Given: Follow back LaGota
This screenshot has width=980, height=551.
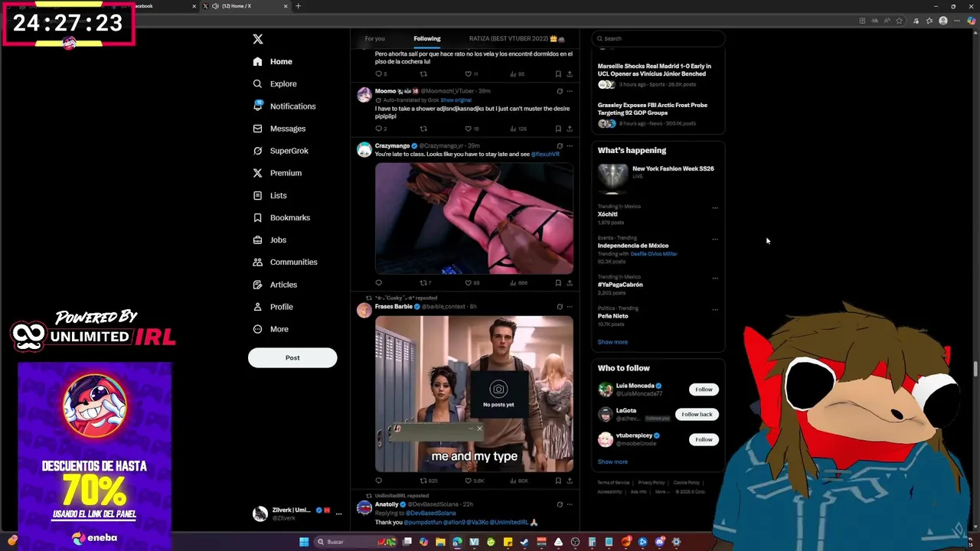Looking at the screenshot, I should click(697, 414).
